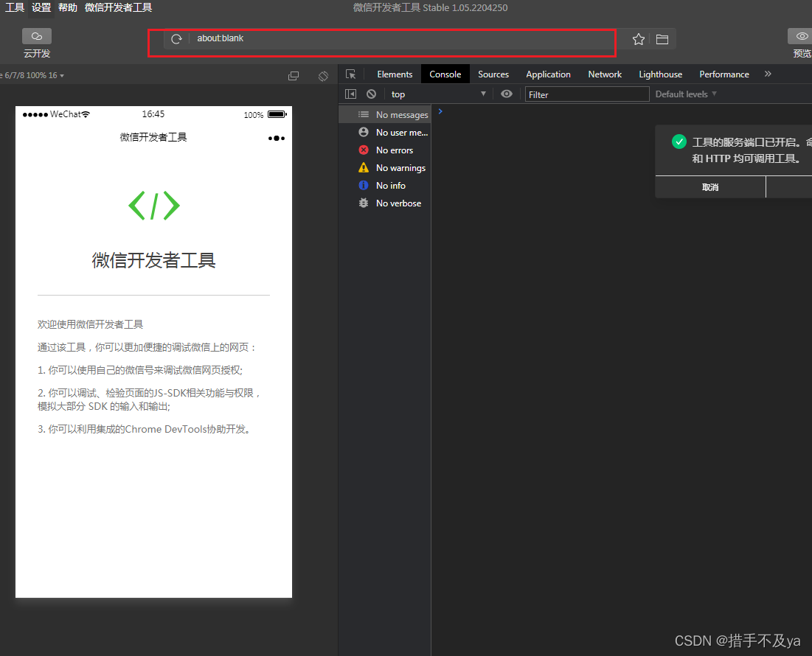Open the 设置 menu
Image resolution: width=812 pixels, height=656 pixels.
41,7
